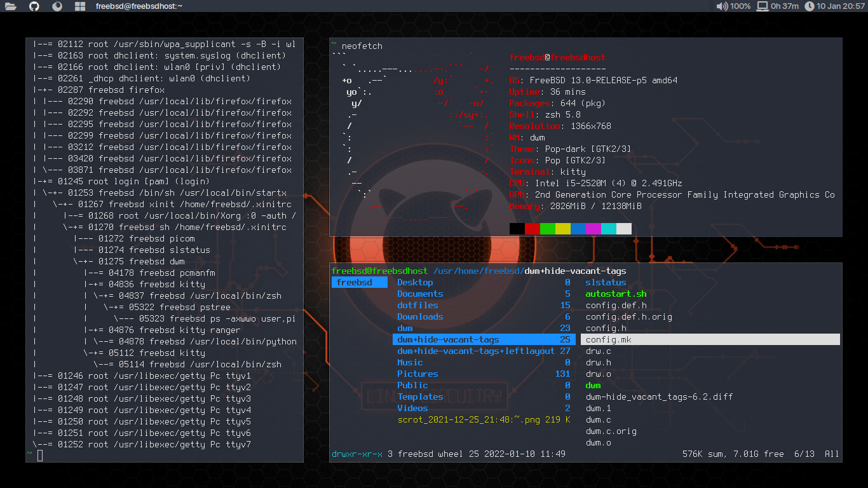Image resolution: width=868 pixels, height=488 pixels.
Task: Select autostart.sh in ranger preview
Action: [616, 294]
